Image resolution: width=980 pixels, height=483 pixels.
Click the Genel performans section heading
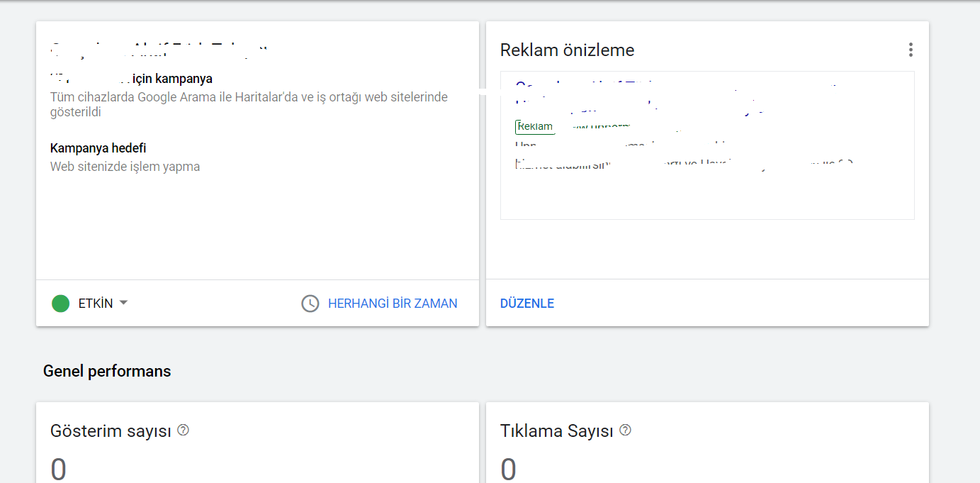107,371
